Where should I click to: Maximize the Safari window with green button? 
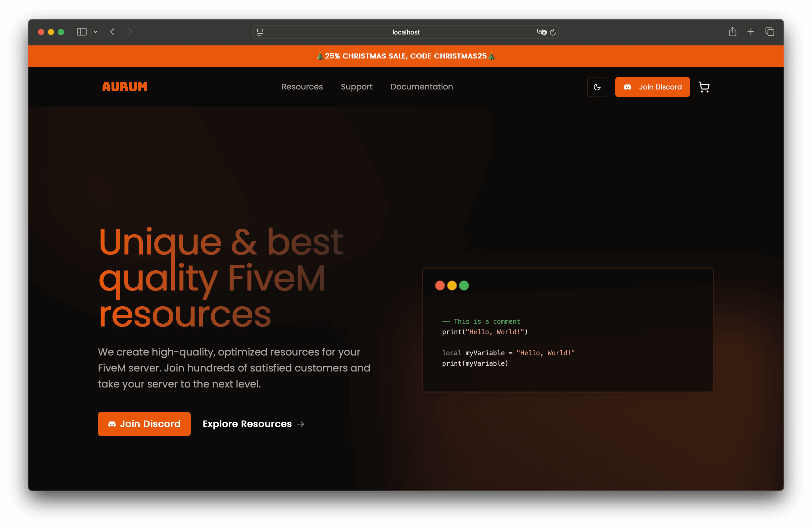[x=61, y=32]
